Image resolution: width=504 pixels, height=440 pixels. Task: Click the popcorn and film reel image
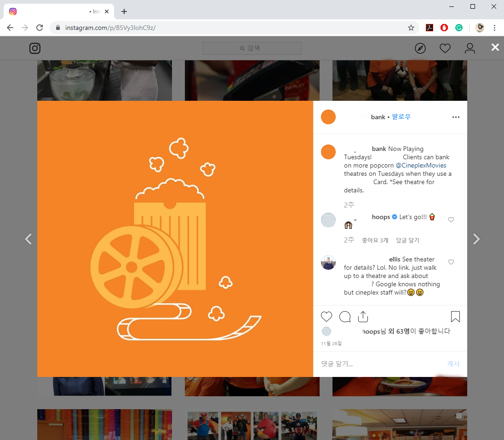(175, 239)
